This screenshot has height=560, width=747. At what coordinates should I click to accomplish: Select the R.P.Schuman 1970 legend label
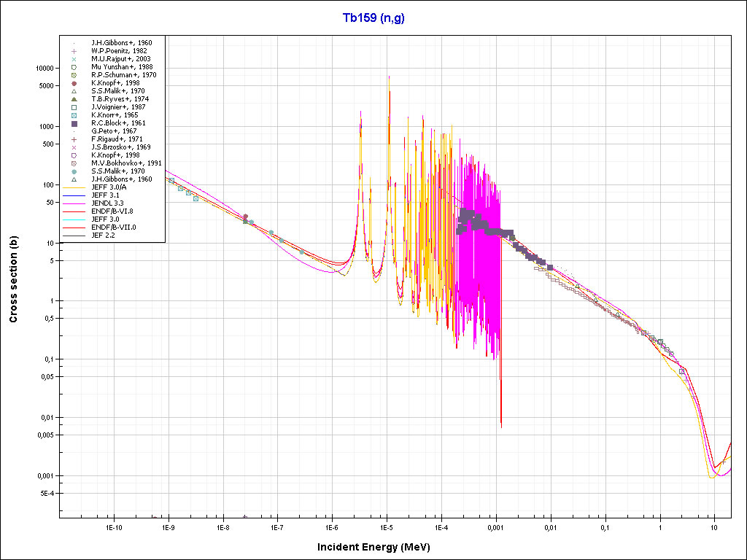(x=123, y=75)
